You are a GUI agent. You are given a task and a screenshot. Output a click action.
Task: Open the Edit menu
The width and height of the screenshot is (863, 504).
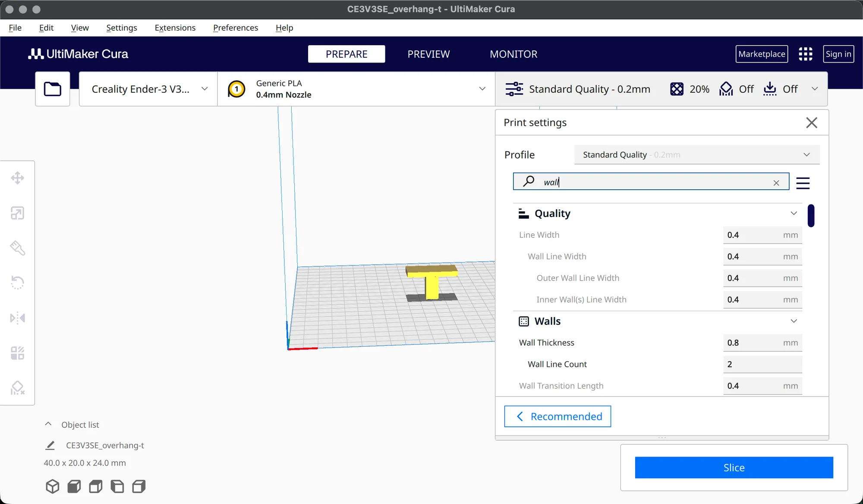coord(46,28)
